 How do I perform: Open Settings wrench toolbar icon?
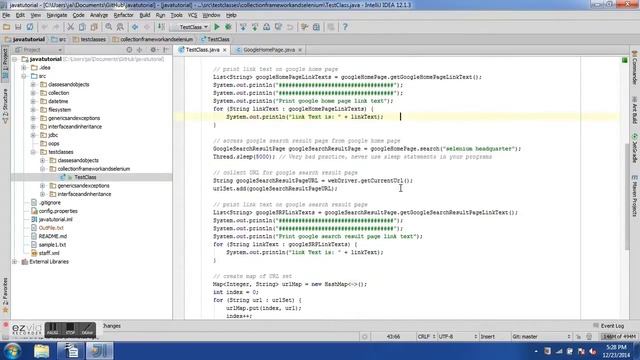pos(304,27)
